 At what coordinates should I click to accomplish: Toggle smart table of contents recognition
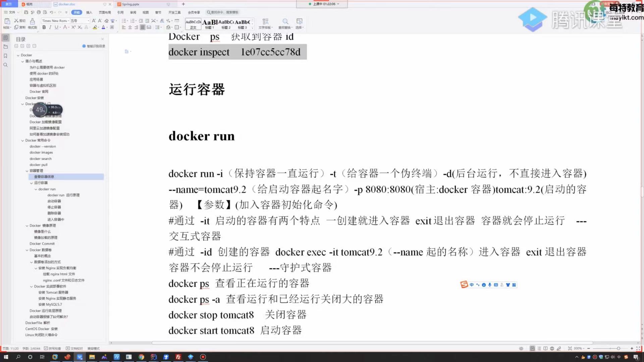click(94, 46)
